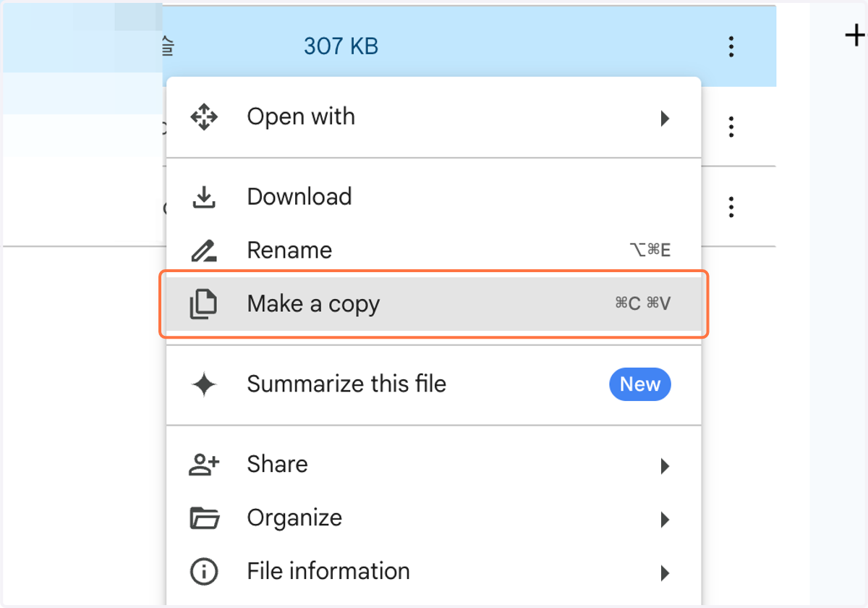Open File information entry

[x=433, y=572]
